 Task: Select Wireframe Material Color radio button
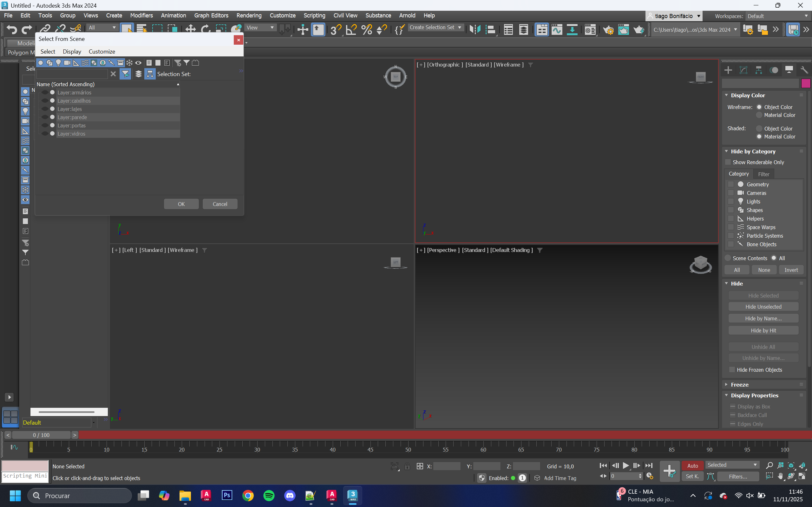point(759,115)
